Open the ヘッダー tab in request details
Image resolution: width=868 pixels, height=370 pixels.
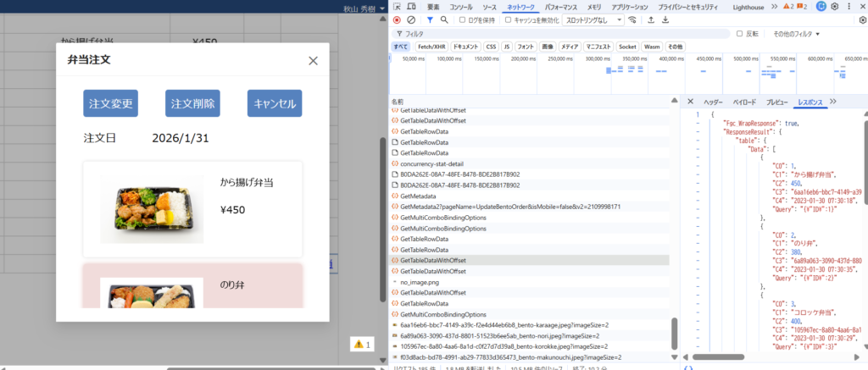click(714, 102)
